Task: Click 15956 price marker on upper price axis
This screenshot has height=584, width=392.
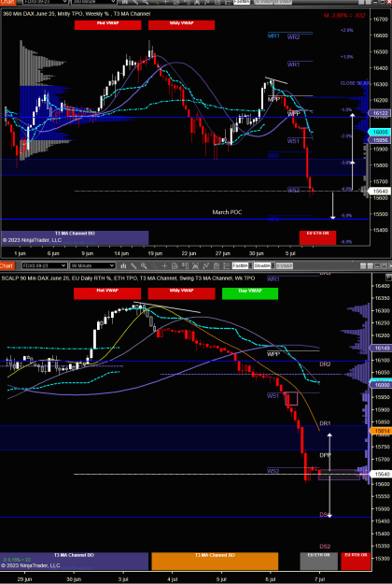Action: (x=379, y=139)
